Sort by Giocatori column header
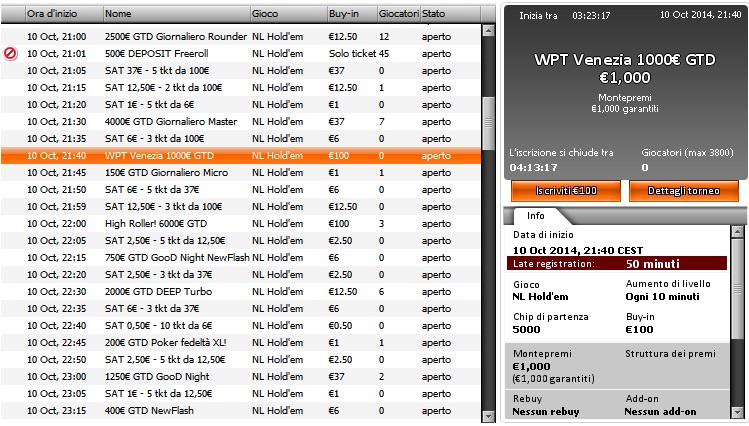749x426 pixels. click(x=398, y=14)
